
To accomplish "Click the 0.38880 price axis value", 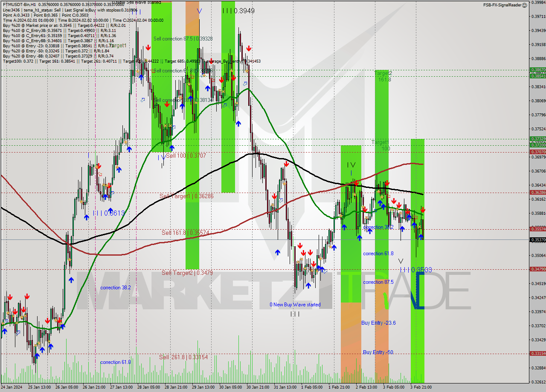I will 538,58.
